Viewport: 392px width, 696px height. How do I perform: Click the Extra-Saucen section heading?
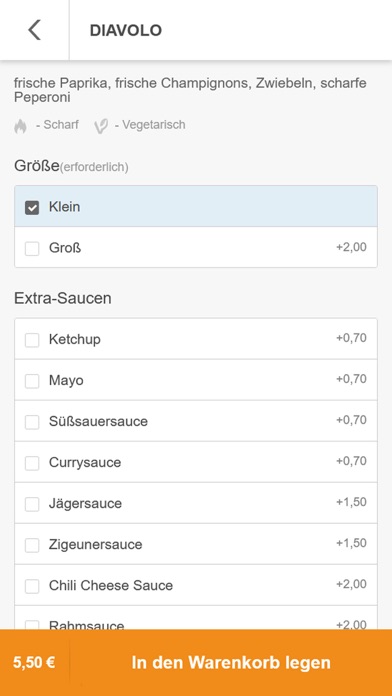(63, 298)
